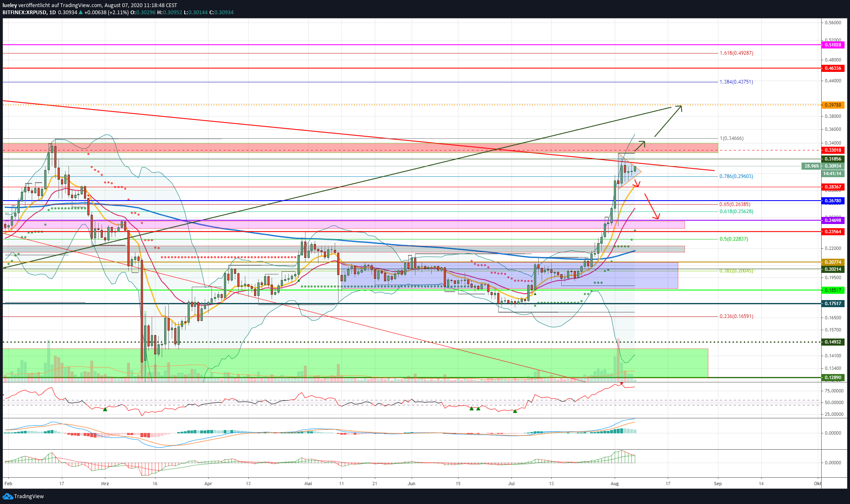The width and height of the screenshot is (850, 504).
Task: Click the publish line 'lueley veröffentlicht auf TradingView.com'
Action: 52,5
